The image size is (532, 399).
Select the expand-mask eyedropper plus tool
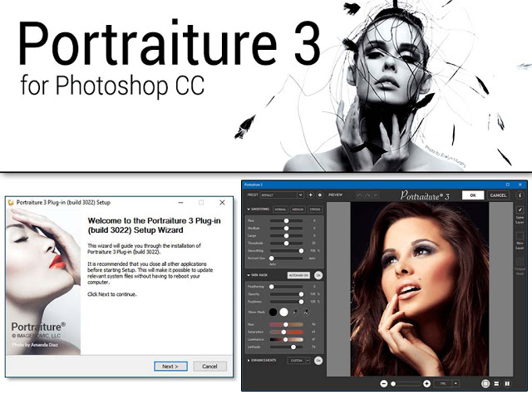click(x=305, y=313)
